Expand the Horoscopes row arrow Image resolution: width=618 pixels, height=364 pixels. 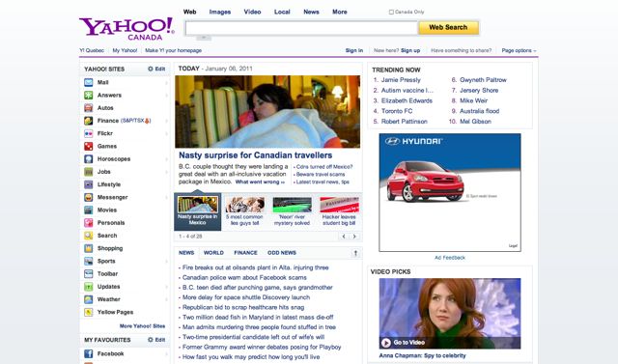[166, 159]
